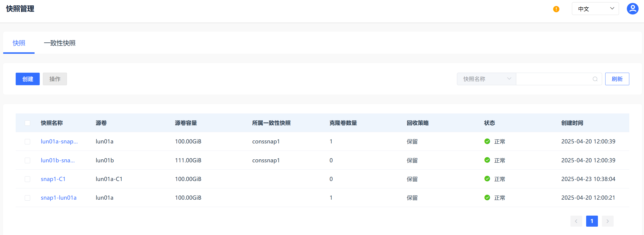Click green status icon for snap1-lun01a row

(x=487, y=198)
